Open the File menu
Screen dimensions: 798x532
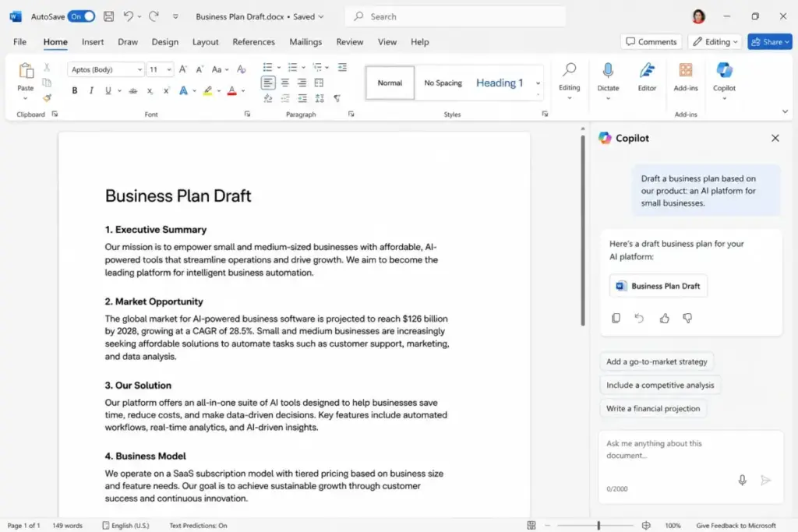(x=19, y=42)
